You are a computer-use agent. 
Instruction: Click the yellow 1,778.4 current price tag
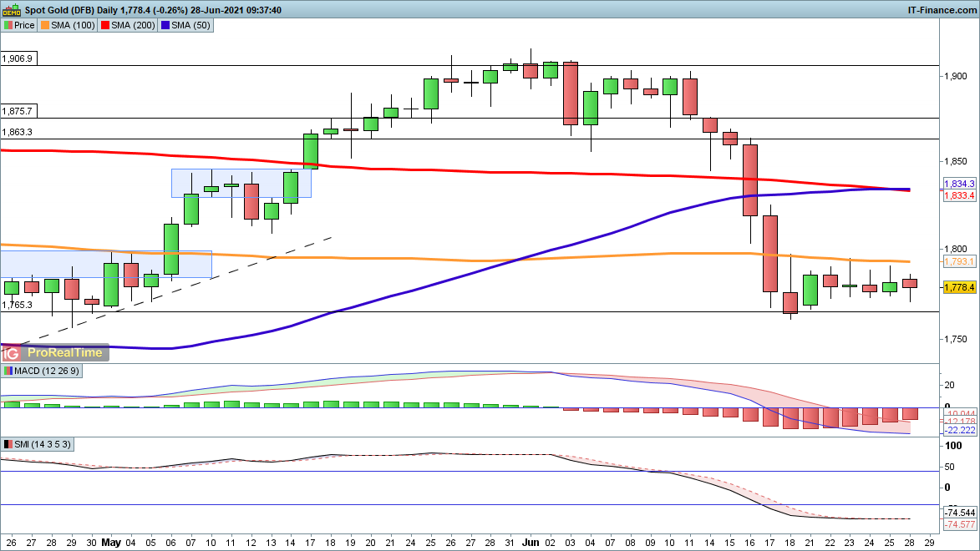(959, 287)
